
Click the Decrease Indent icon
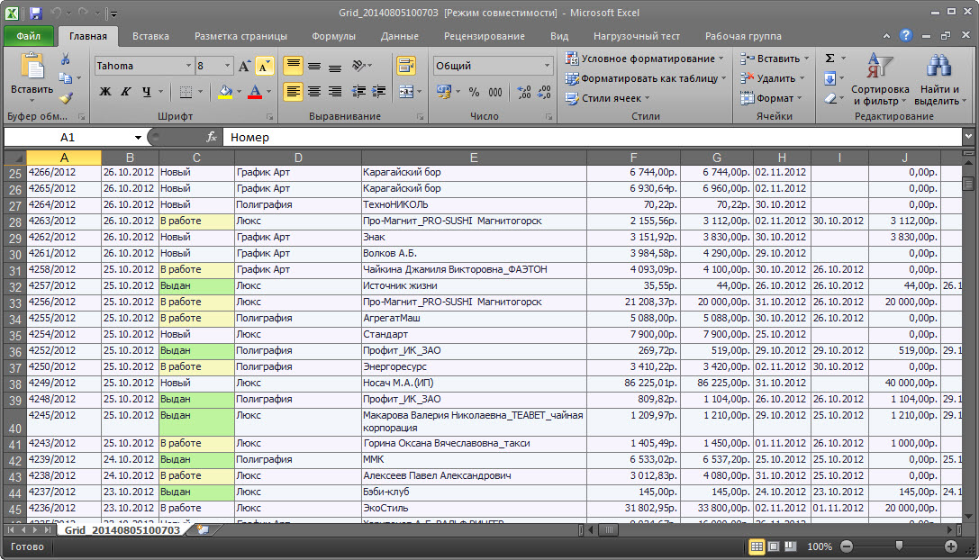tap(358, 92)
